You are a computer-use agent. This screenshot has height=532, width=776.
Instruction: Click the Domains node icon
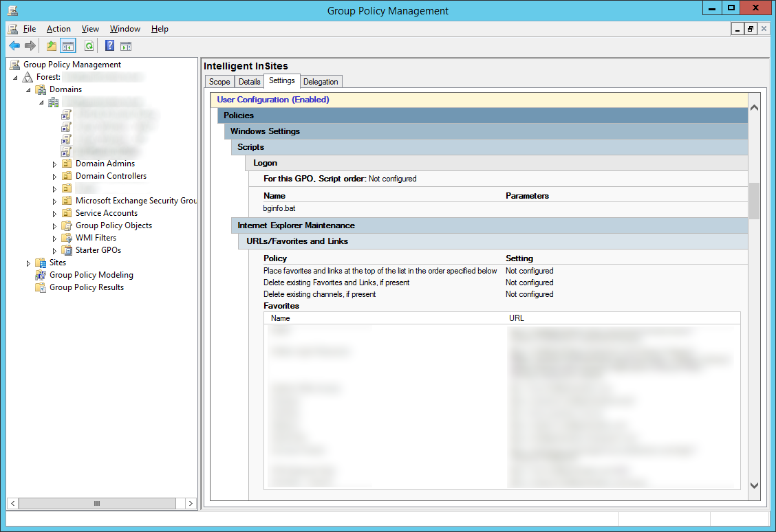[x=41, y=89]
